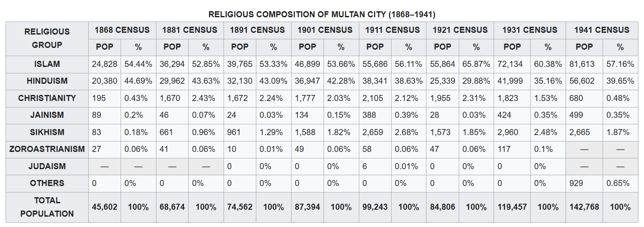Open the Hinduism row header
Viewport: 644px width, 227px height.
click(x=47, y=81)
